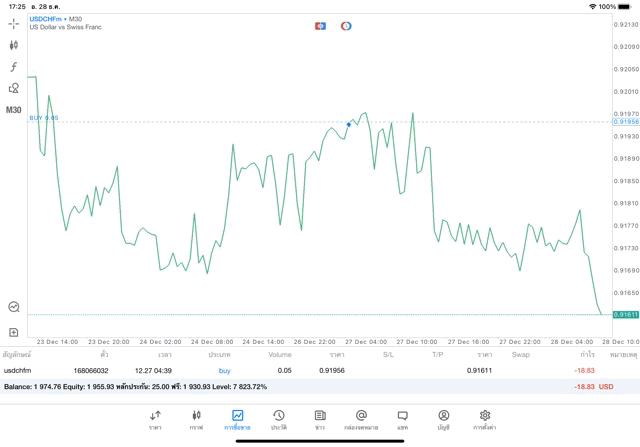Screen dimensions: 640x447
Task: Select the Trade tab
Action: click(x=237, y=419)
